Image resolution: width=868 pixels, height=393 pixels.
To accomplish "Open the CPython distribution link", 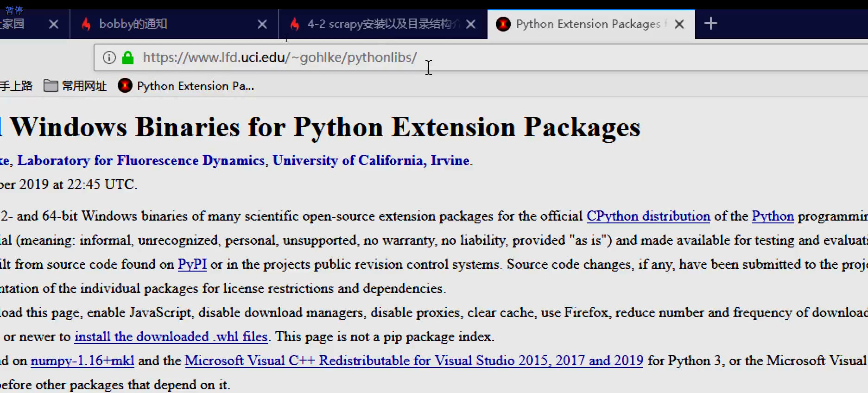I will pos(648,216).
